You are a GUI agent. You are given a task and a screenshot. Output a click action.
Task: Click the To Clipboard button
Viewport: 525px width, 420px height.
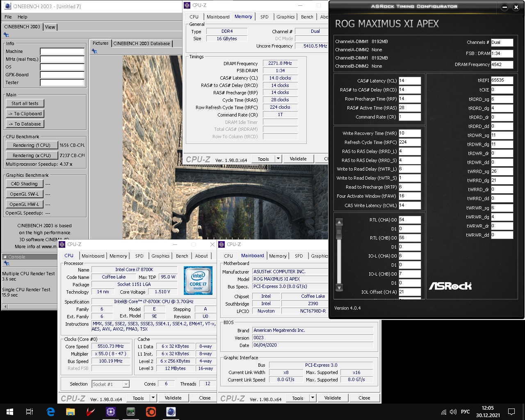[x=25, y=114]
